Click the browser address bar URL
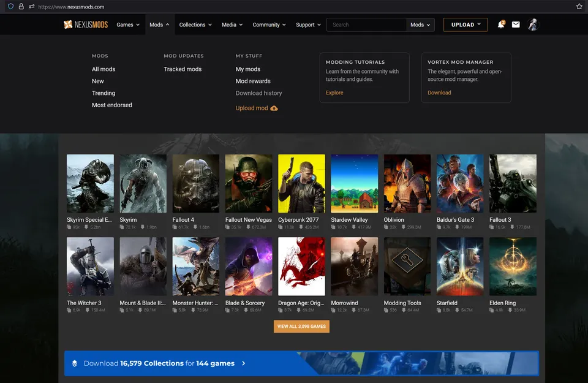The height and width of the screenshot is (383, 588). [71, 7]
